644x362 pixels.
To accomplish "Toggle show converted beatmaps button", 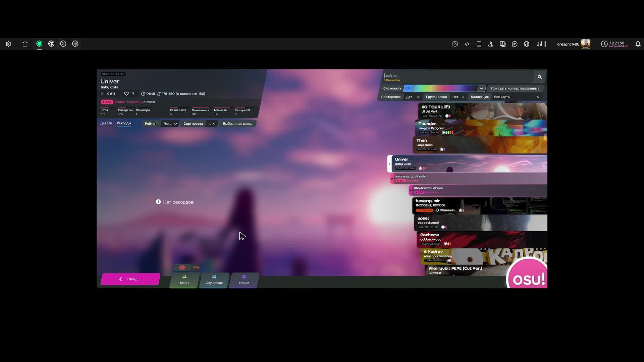I will (515, 88).
